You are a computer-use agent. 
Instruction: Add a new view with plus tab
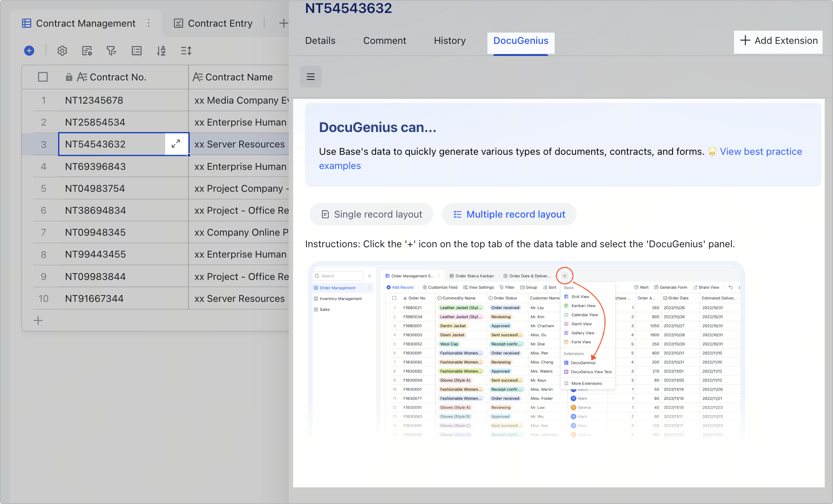[283, 23]
